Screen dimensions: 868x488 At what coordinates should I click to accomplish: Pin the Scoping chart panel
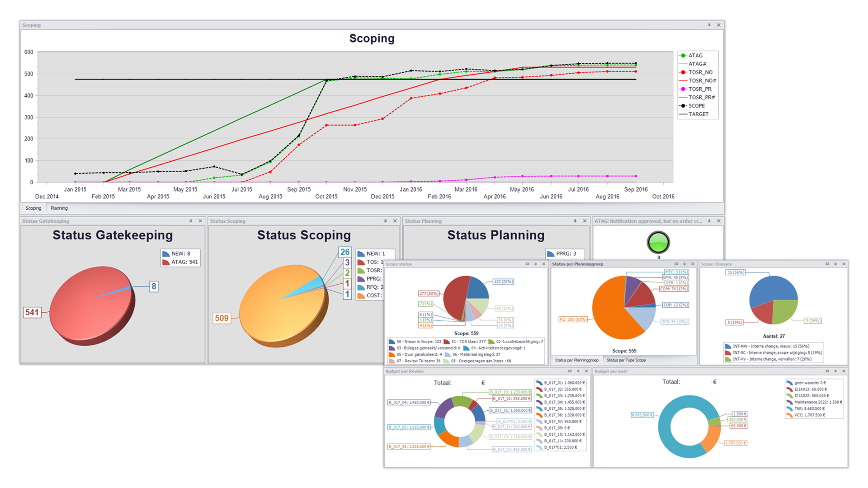pos(709,25)
